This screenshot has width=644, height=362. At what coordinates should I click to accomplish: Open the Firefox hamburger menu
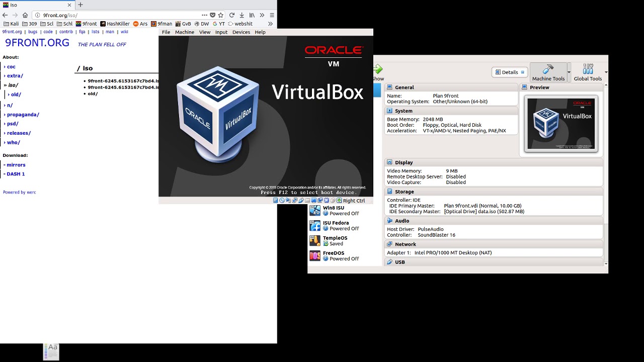point(272,15)
